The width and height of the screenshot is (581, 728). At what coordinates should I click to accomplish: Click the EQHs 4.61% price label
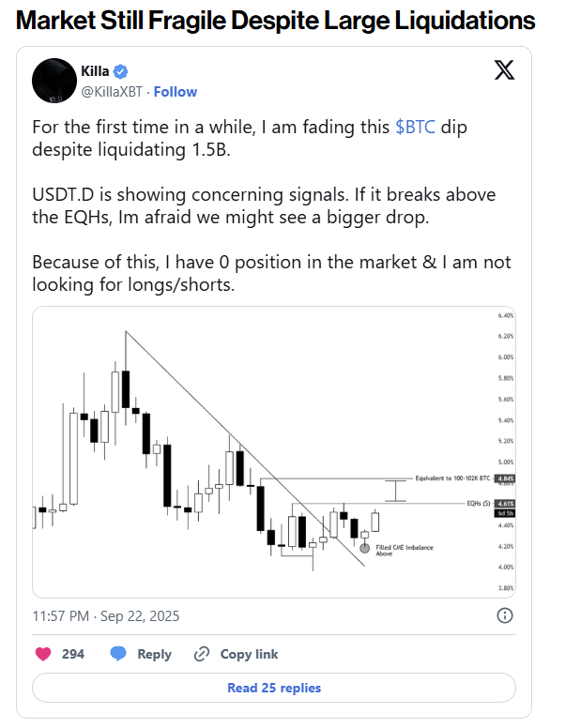point(505,503)
